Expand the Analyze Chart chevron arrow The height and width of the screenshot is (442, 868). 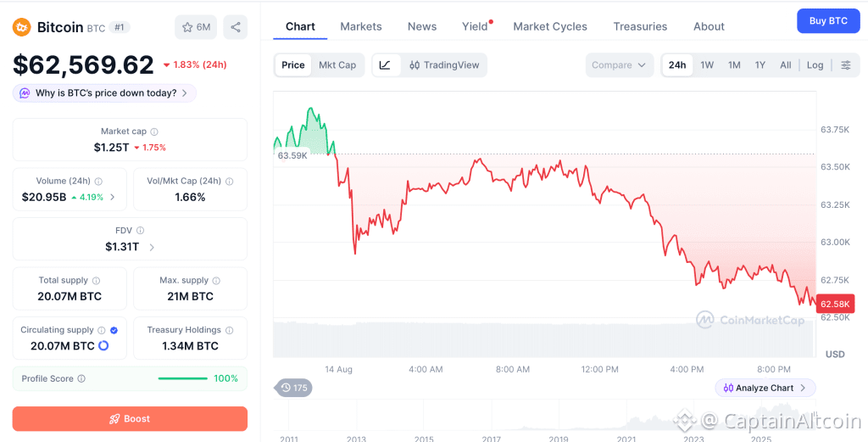(x=804, y=389)
